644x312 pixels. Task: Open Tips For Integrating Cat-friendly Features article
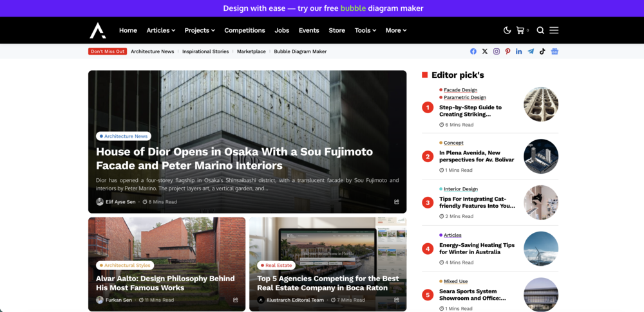coord(477,203)
